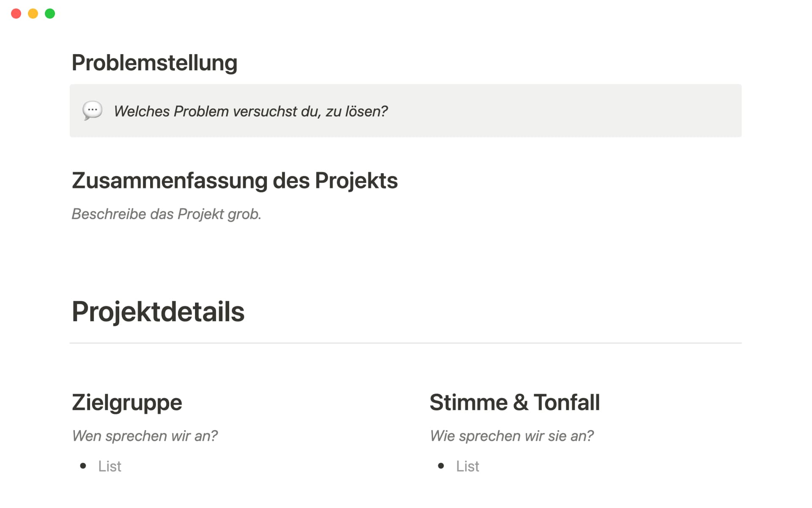Place cursor at end of Welches Problem question

(x=388, y=111)
